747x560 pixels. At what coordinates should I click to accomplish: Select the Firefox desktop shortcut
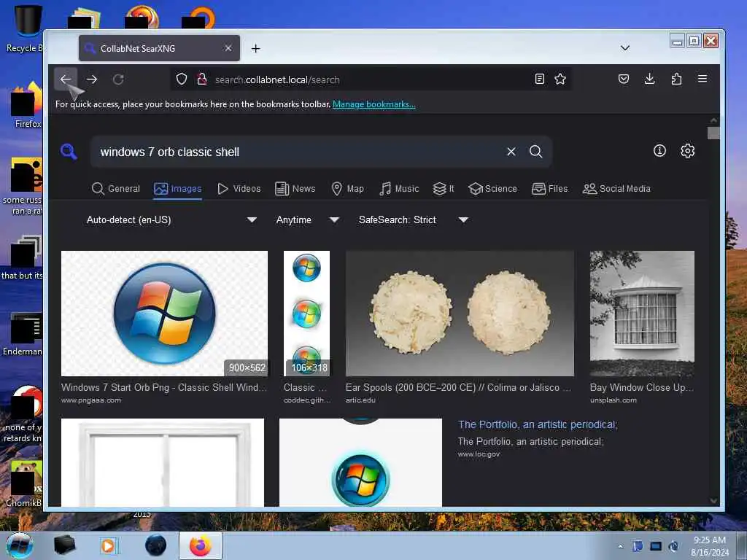[x=28, y=105]
